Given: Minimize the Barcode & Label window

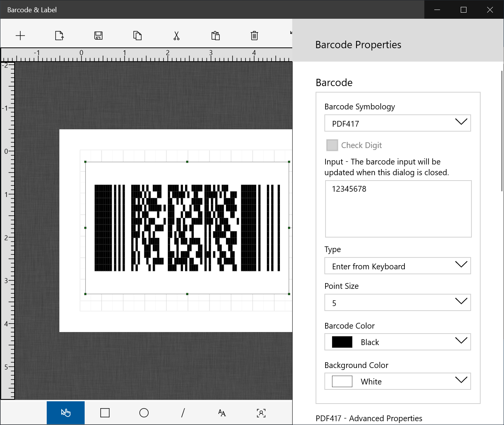Looking at the screenshot, I should (437, 10).
